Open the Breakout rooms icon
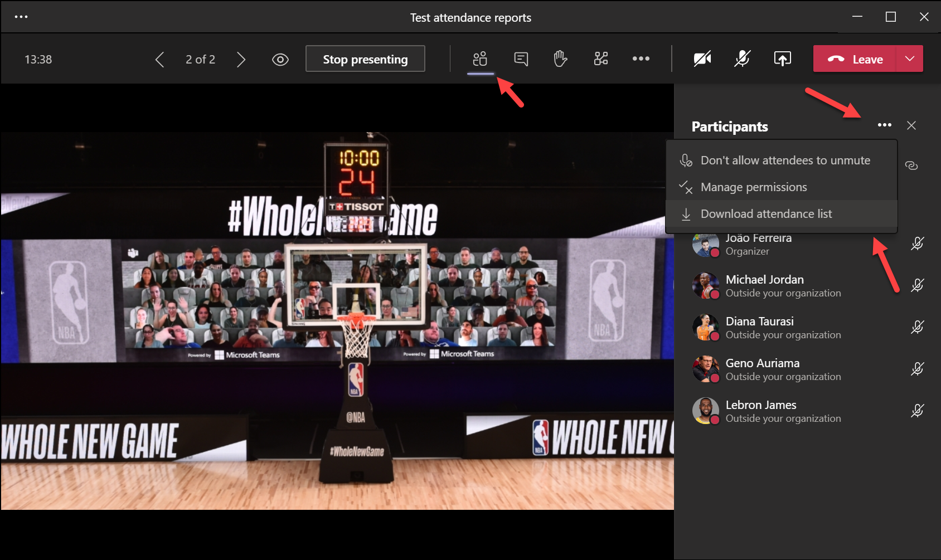 tap(601, 59)
